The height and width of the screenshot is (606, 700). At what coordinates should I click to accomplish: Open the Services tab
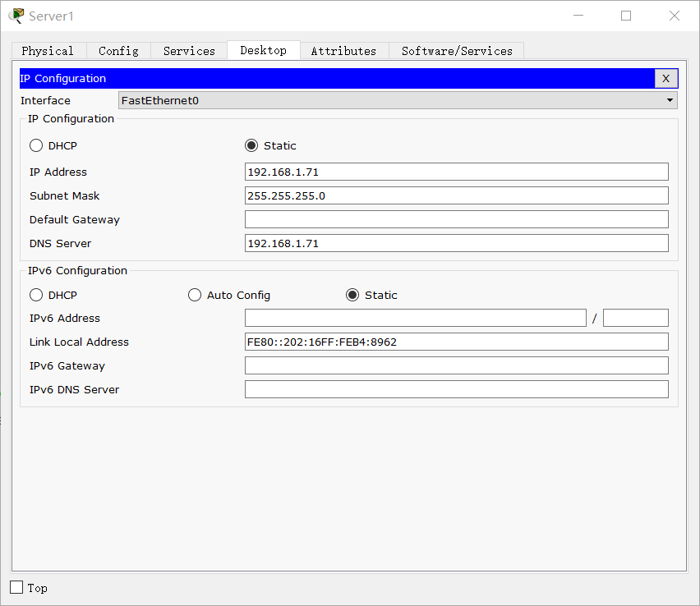189,51
